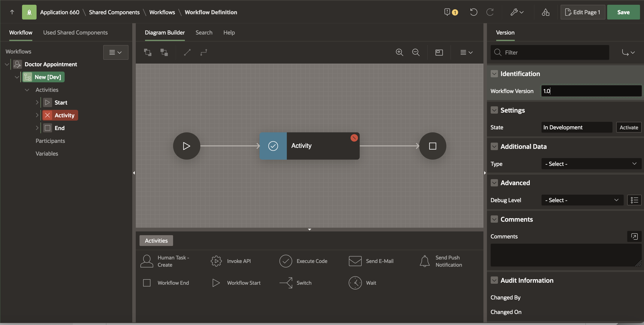The width and height of the screenshot is (644, 325).
Task: Collapse the Settings section toggle
Action: [494, 110]
